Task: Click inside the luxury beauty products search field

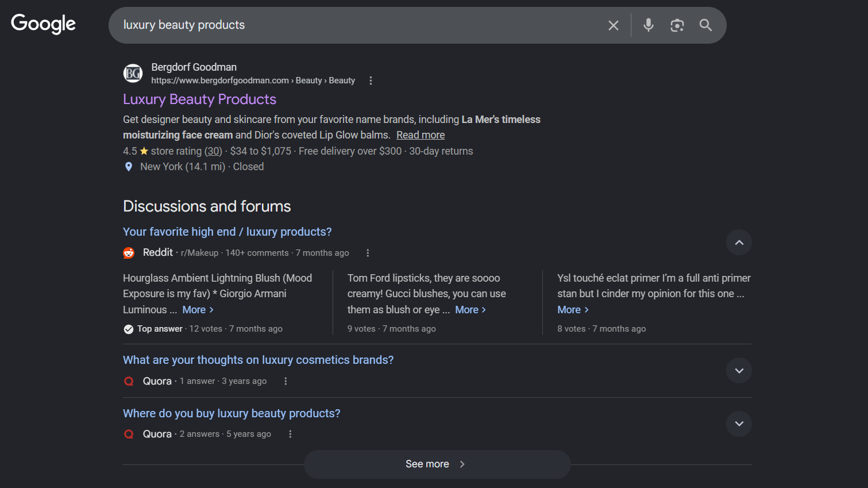Action: (x=345, y=25)
